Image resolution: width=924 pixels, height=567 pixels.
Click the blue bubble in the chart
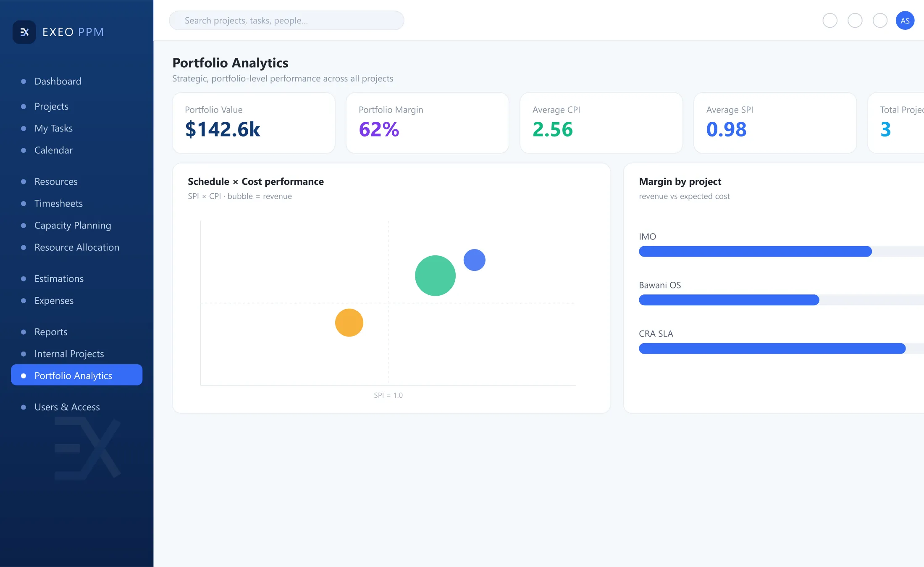click(x=474, y=260)
